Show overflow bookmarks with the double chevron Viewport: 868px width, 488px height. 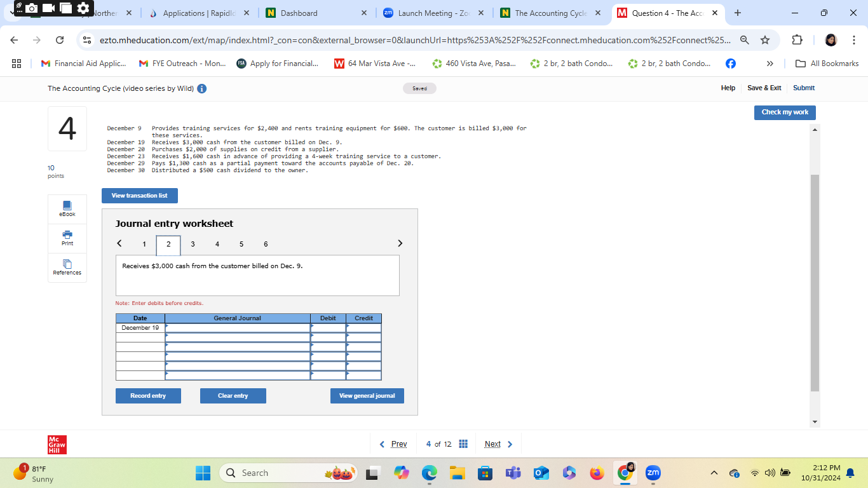(770, 63)
